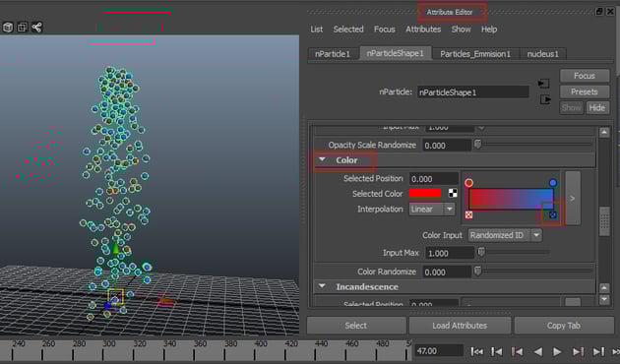The width and height of the screenshot is (620, 364).
Task: Switch to the nucleus1 tab
Action: pyautogui.click(x=543, y=54)
